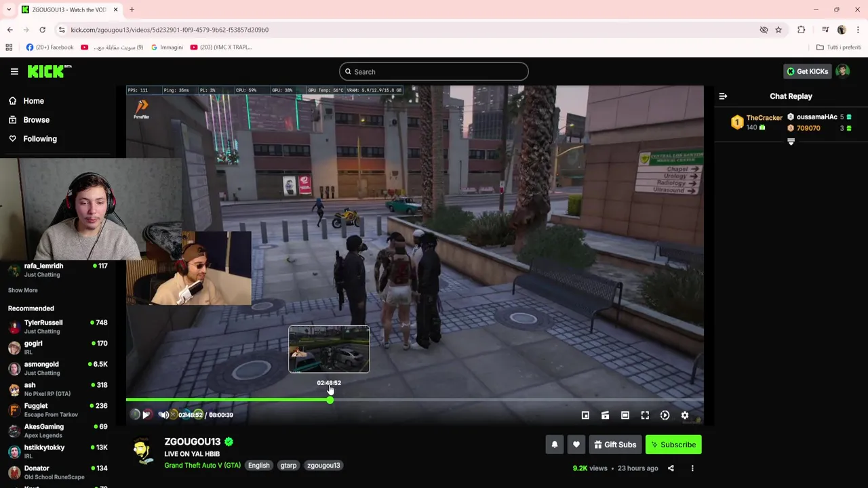The height and width of the screenshot is (488, 868).
Task: Select the English tag
Action: (258, 466)
